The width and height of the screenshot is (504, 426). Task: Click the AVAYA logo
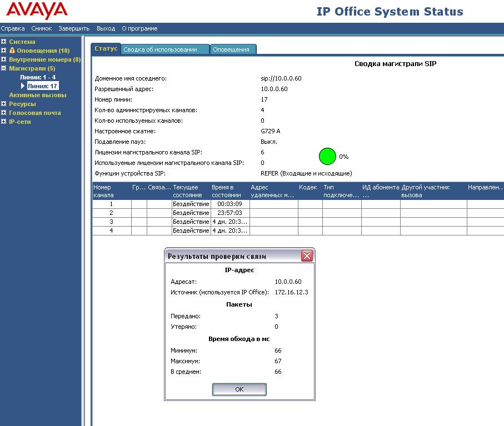pos(37,11)
